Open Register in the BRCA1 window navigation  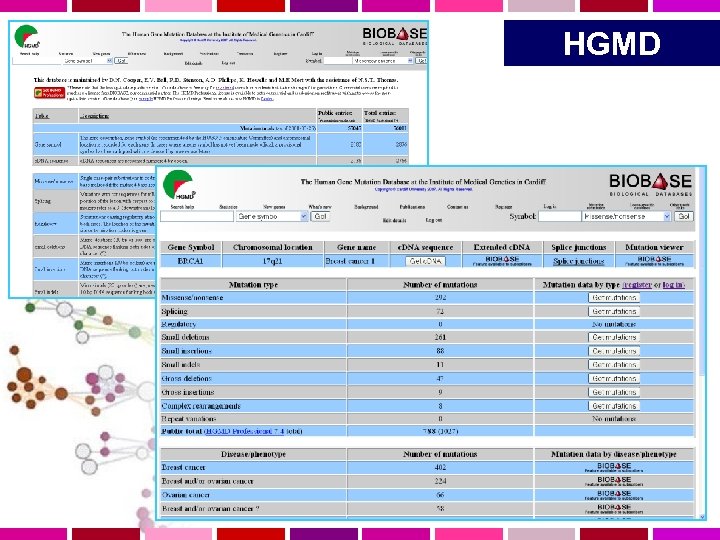tap(504, 207)
